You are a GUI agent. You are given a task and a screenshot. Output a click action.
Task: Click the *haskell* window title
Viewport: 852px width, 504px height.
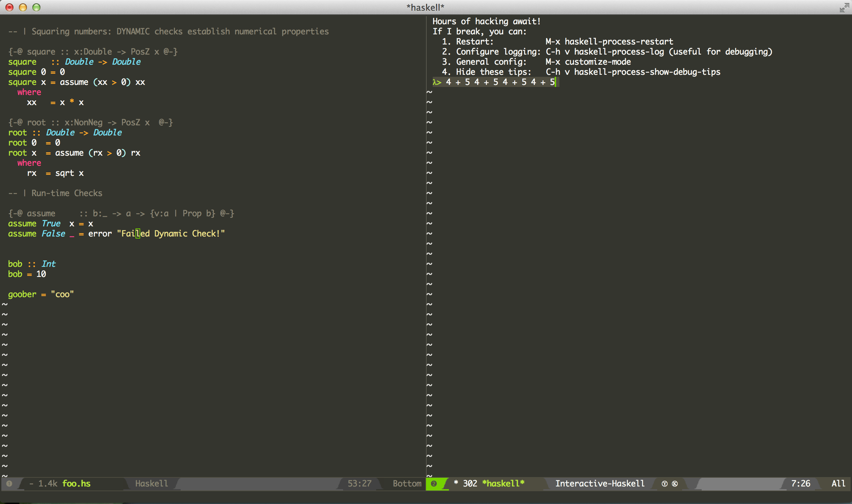click(425, 7)
